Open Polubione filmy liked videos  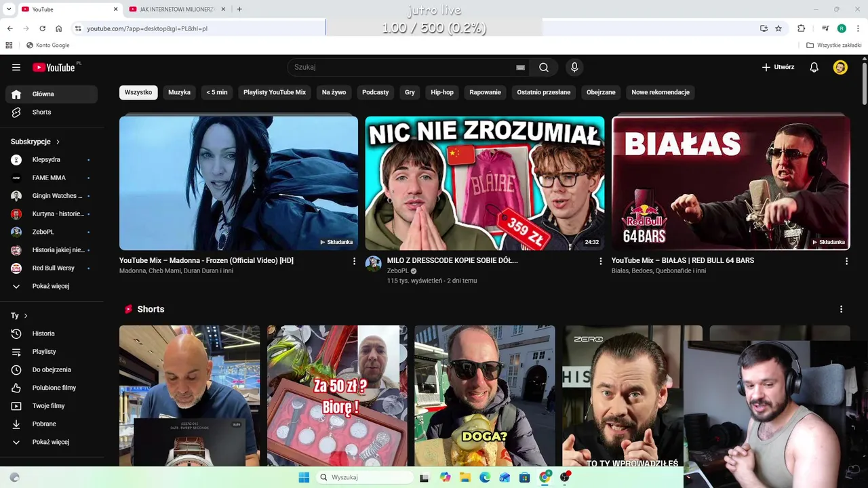(x=52, y=388)
